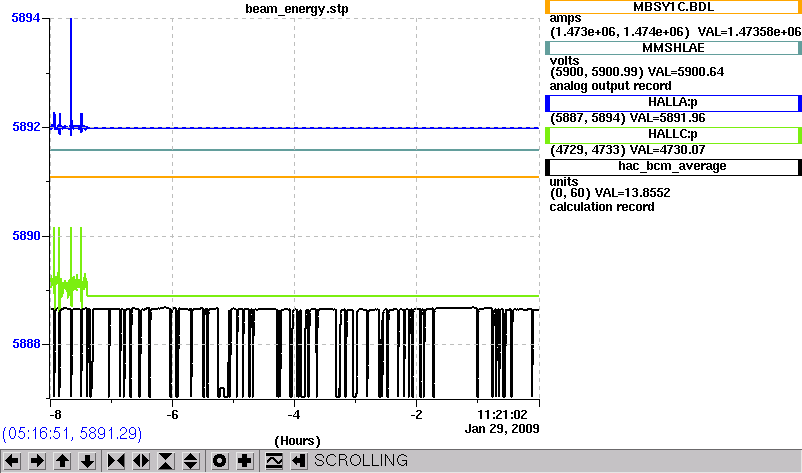
Task: Zoom in horizontally using inward triangles icon
Action: click(116, 461)
